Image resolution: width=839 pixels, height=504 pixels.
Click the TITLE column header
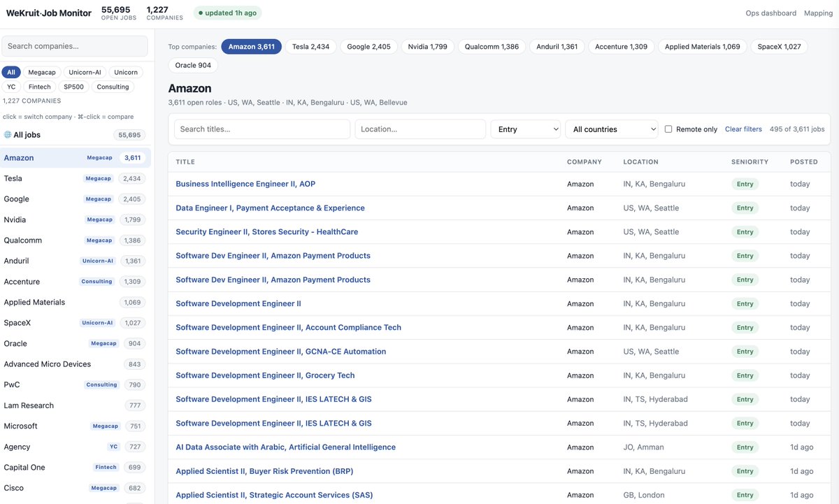(x=185, y=162)
